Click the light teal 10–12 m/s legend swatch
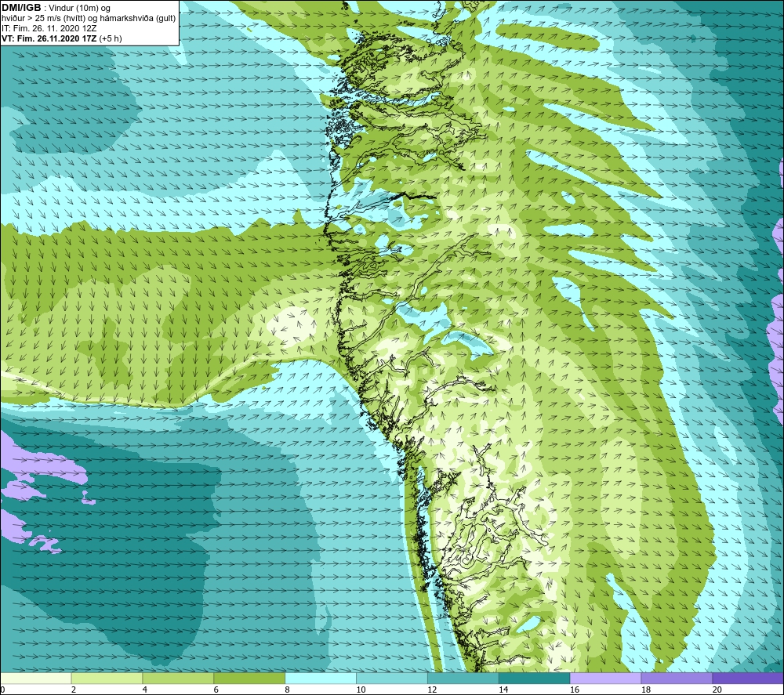This screenshot has height=695, width=784. click(x=391, y=679)
